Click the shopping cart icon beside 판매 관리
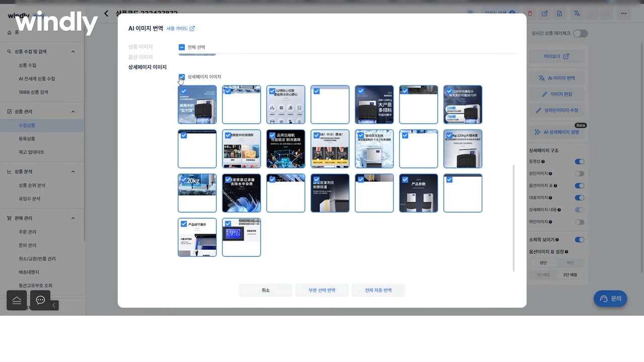 click(10, 218)
